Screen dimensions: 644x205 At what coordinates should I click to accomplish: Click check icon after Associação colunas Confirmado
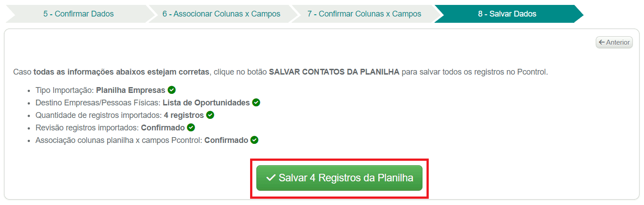[254, 140]
